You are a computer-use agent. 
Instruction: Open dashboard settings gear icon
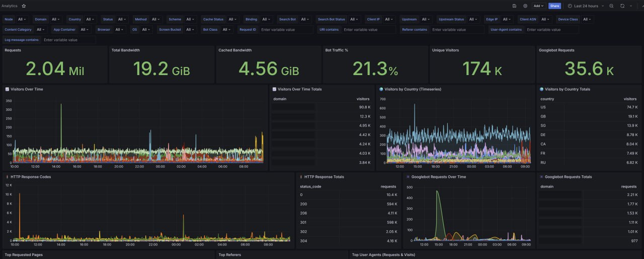[x=525, y=6]
